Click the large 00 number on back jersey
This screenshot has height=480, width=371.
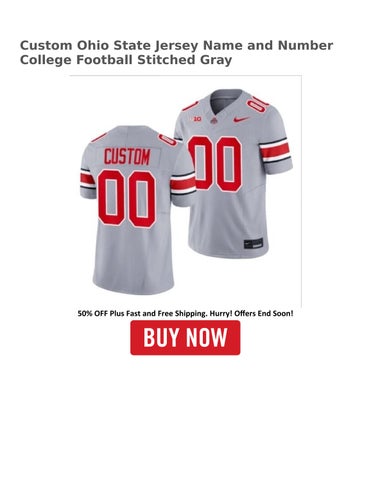(127, 198)
